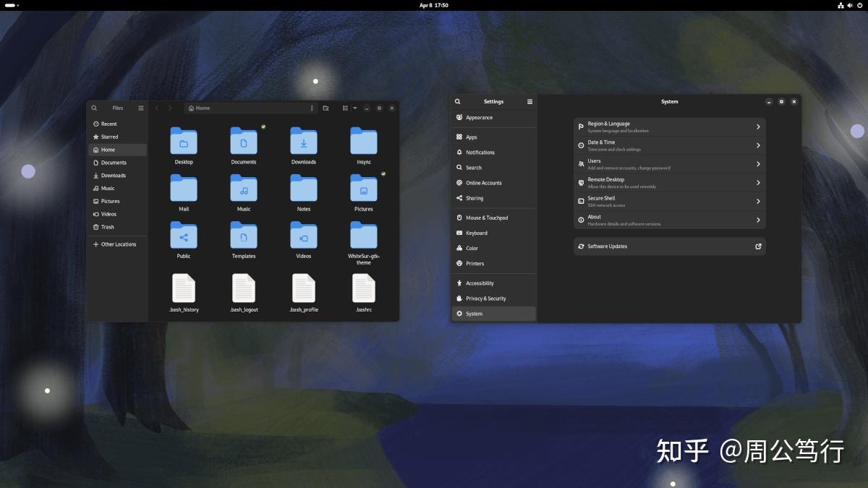Click the new folder icon in Files toolbar
The image size is (868, 488).
(x=325, y=107)
